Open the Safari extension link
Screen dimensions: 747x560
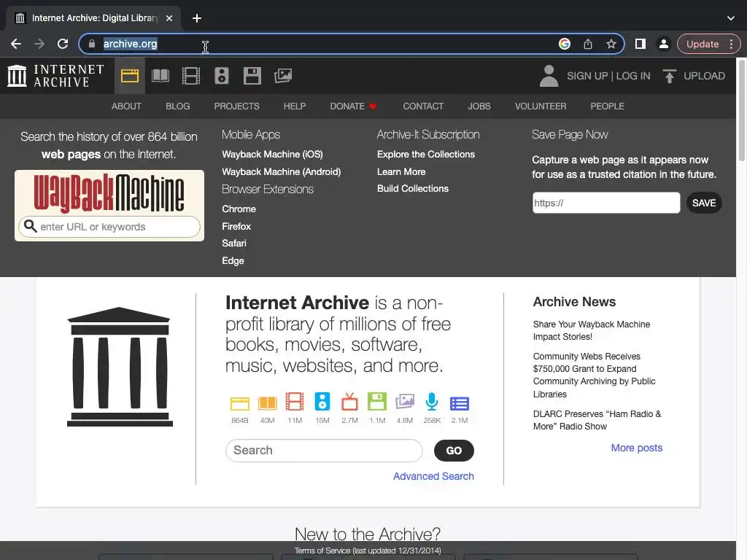(x=234, y=244)
